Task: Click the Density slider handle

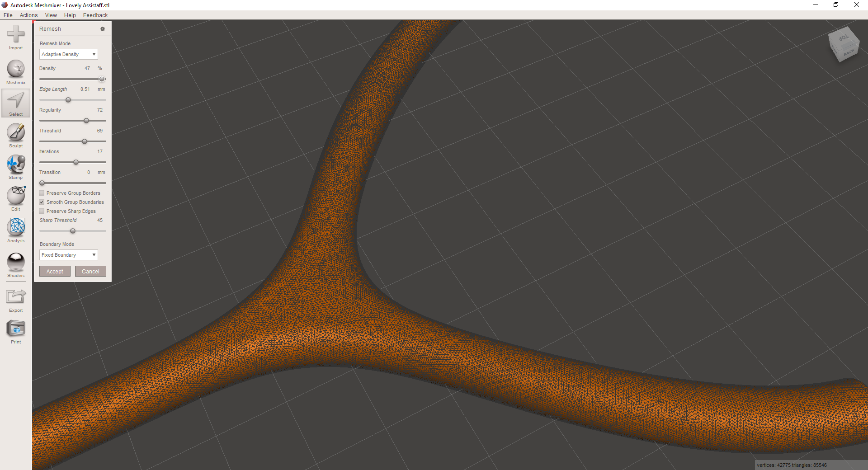Action: click(102, 79)
